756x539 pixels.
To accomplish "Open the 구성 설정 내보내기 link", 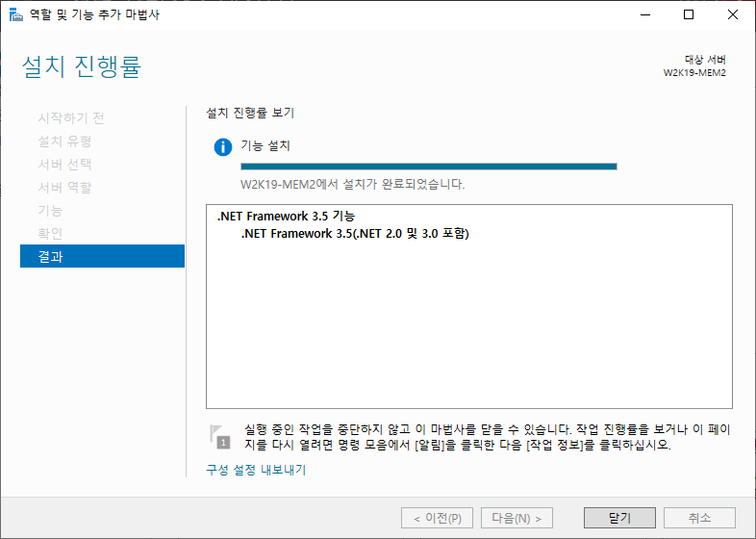I will (256, 470).
